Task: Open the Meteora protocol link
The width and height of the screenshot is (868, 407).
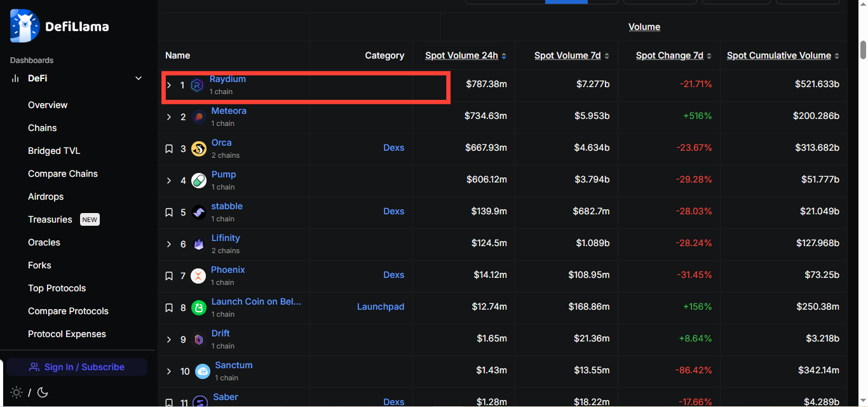Action: pyautogui.click(x=229, y=111)
